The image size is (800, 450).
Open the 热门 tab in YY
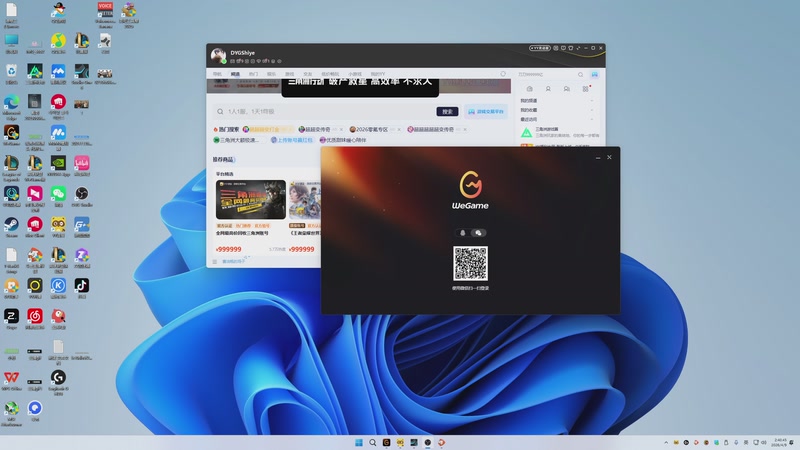coord(253,74)
